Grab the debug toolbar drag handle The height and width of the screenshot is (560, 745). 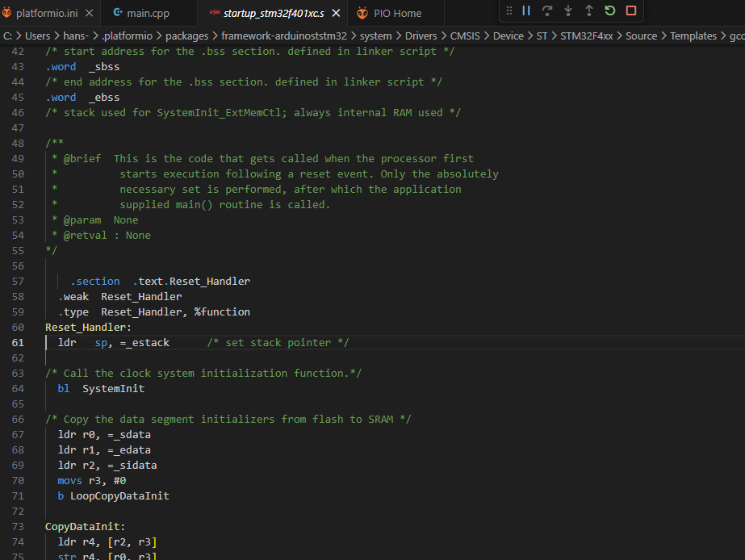click(x=509, y=10)
